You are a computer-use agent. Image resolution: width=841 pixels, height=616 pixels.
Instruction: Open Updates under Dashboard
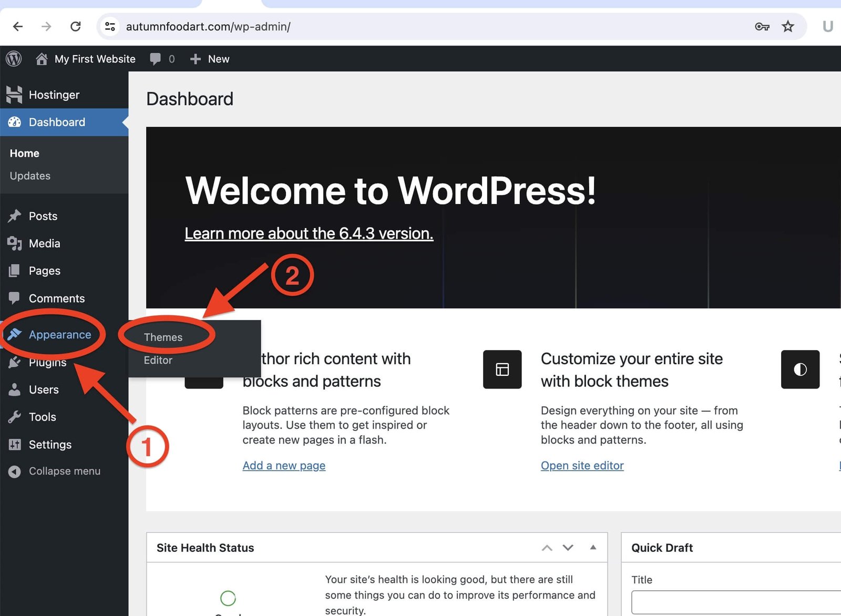point(30,176)
